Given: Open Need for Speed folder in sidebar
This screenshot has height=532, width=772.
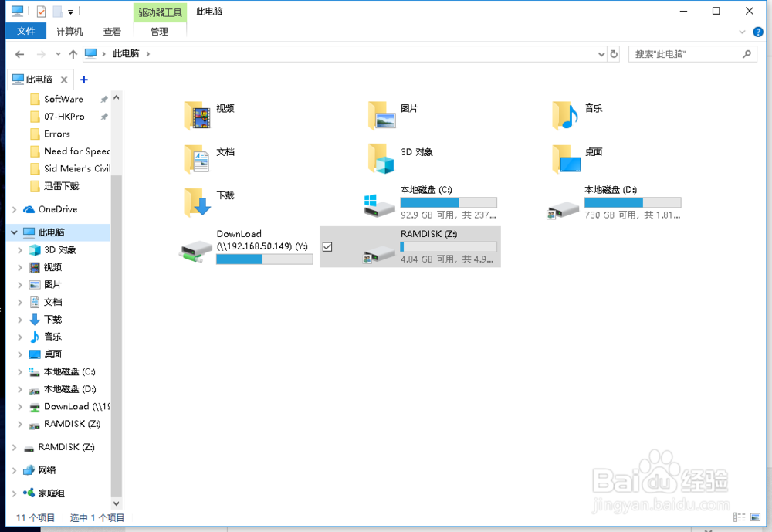Looking at the screenshot, I should pyautogui.click(x=70, y=151).
